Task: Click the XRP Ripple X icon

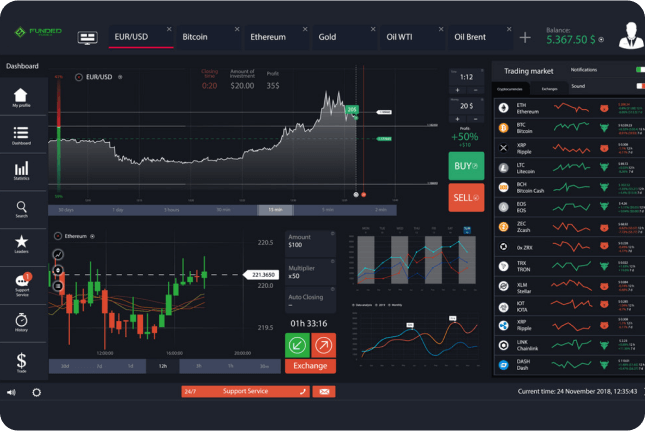Action: pyautogui.click(x=503, y=148)
